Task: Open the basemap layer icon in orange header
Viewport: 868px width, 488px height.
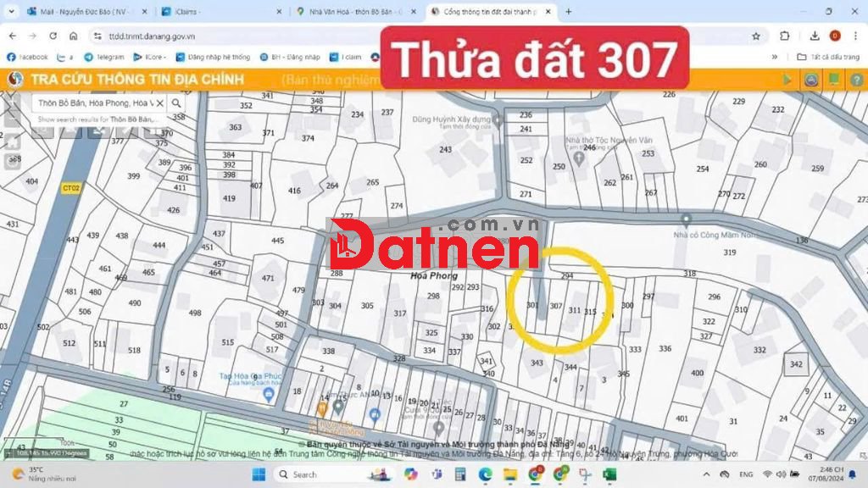Action: click(x=811, y=80)
